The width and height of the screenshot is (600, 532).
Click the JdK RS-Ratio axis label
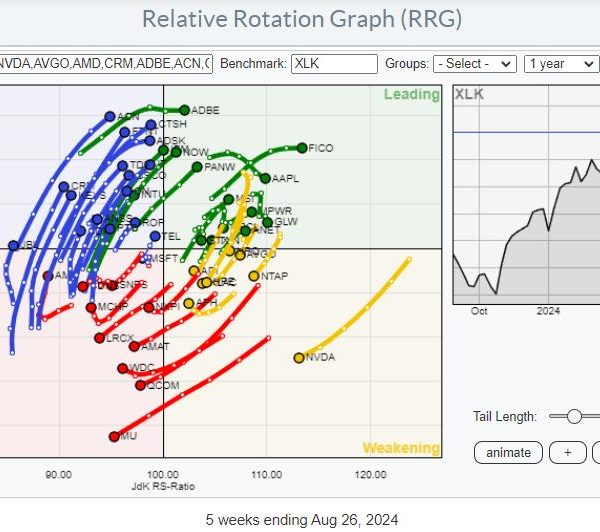[x=163, y=486]
